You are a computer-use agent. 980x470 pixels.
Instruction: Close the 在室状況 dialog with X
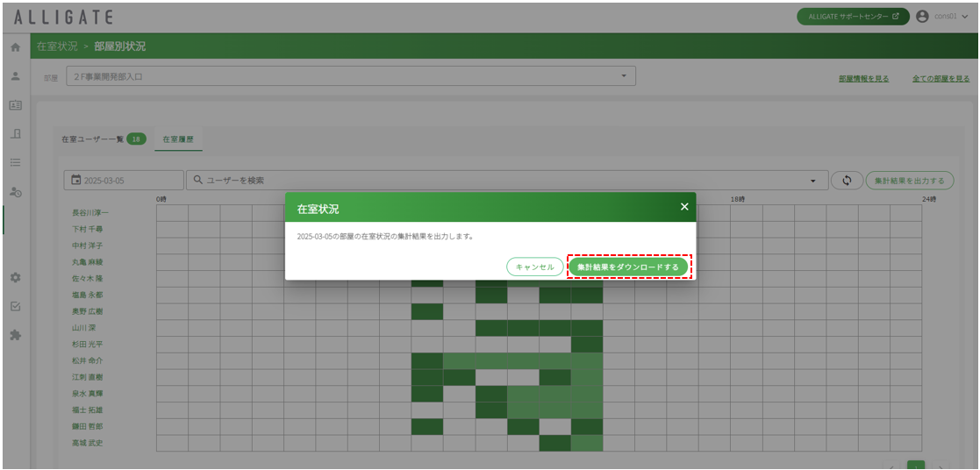[x=684, y=207]
